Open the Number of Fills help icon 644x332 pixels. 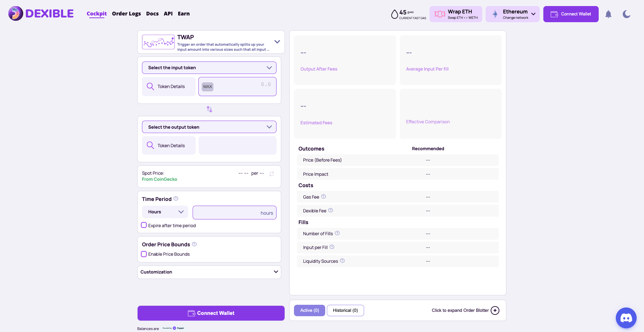(x=337, y=233)
